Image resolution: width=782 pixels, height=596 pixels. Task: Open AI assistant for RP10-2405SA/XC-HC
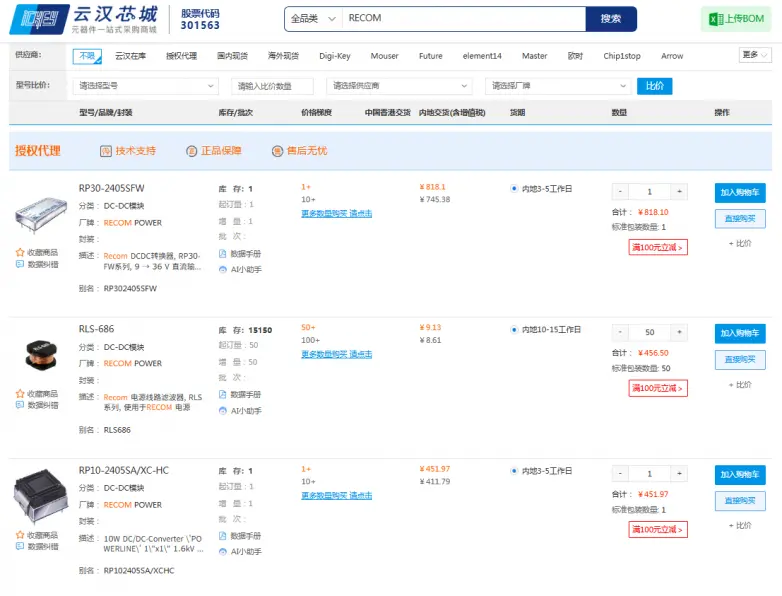[223, 552]
